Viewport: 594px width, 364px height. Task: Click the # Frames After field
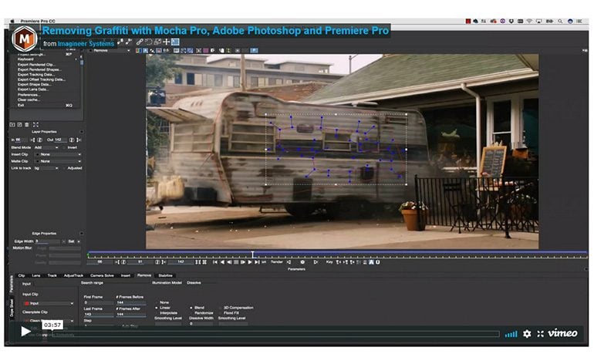coord(130,314)
